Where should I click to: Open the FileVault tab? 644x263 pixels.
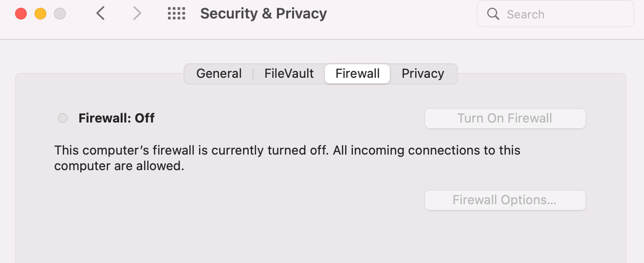pyautogui.click(x=289, y=73)
